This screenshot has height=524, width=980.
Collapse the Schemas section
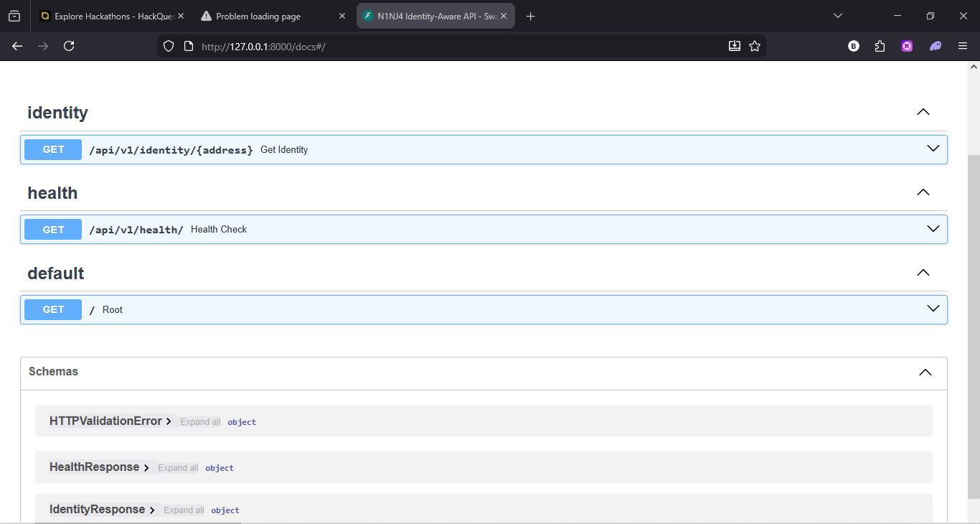coord(925,372)
